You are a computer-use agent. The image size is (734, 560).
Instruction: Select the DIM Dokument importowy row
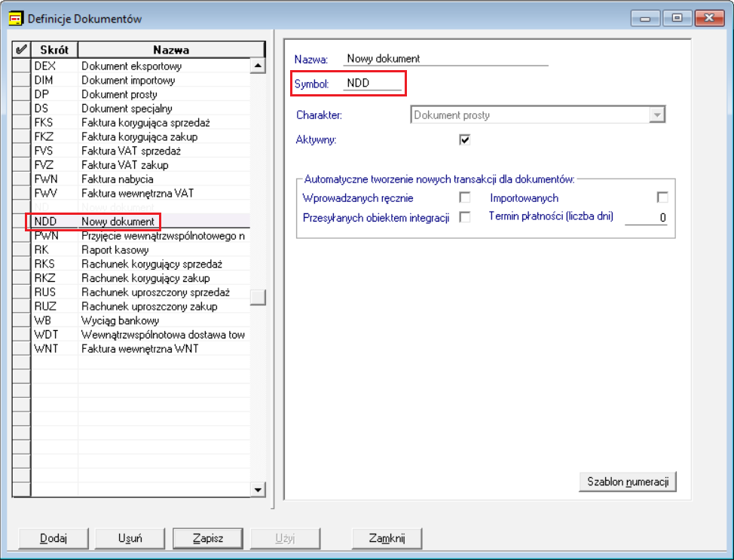(140, 80)
